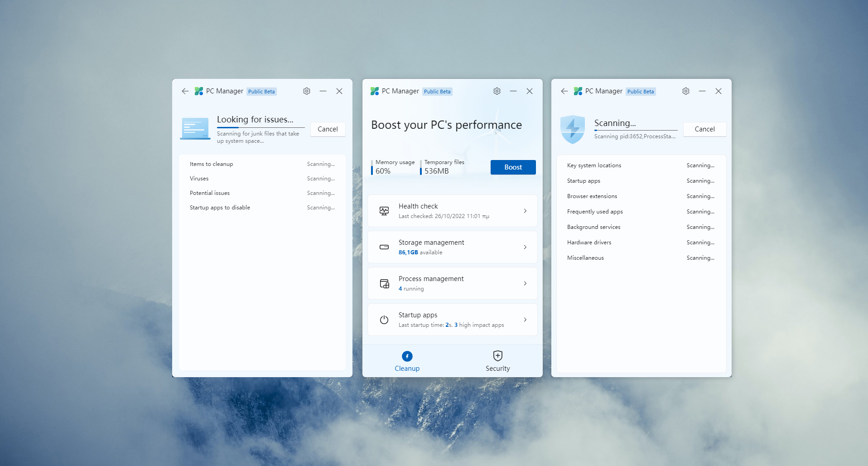Click the Public Beta badge
This screenshot has width=868, height=466.
tap(437, 91)
